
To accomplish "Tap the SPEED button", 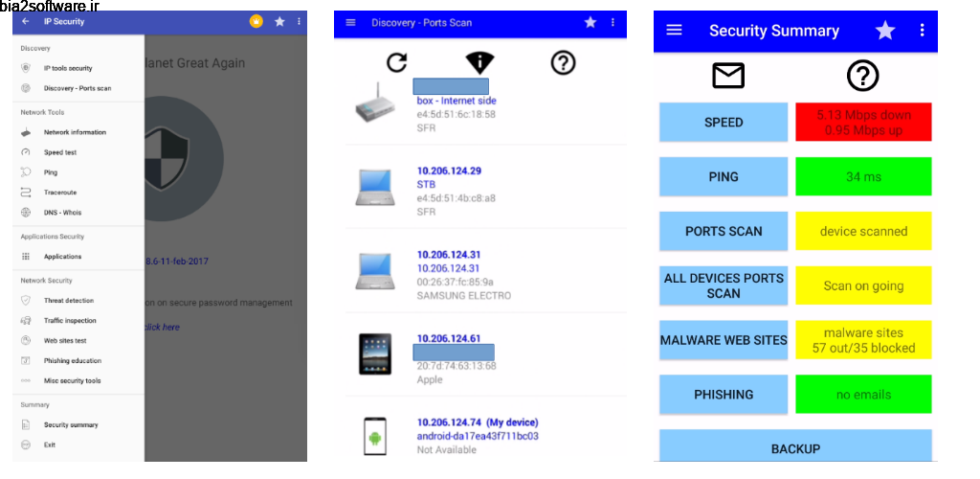I will tap(724, 123).
